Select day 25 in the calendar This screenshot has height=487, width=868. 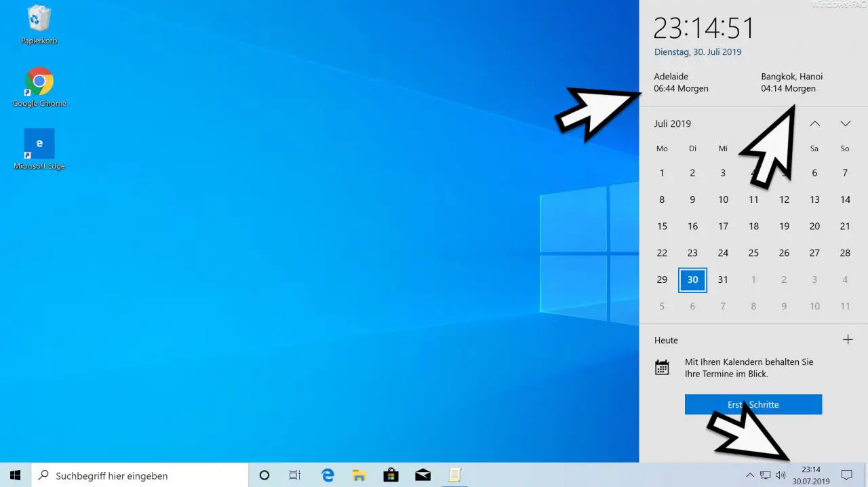point(753,253)
